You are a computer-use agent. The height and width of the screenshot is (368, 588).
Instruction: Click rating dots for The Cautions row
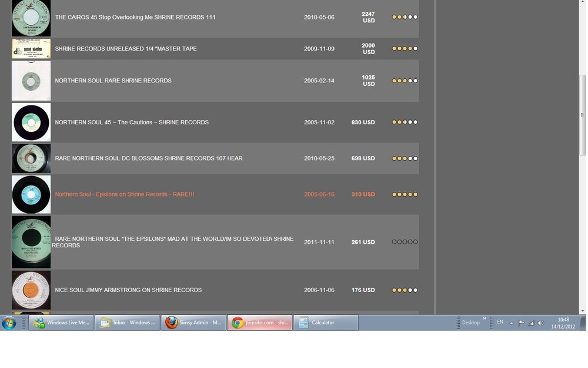click(405, 122)
